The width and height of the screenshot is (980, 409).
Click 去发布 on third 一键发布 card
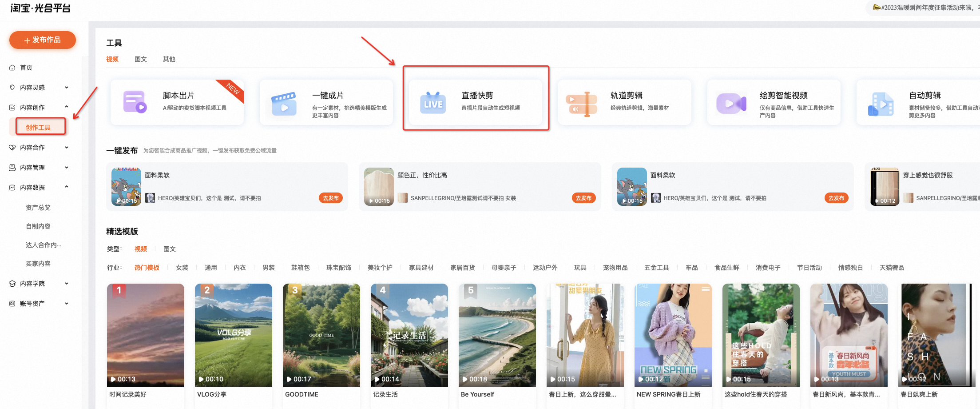(837, 198)
